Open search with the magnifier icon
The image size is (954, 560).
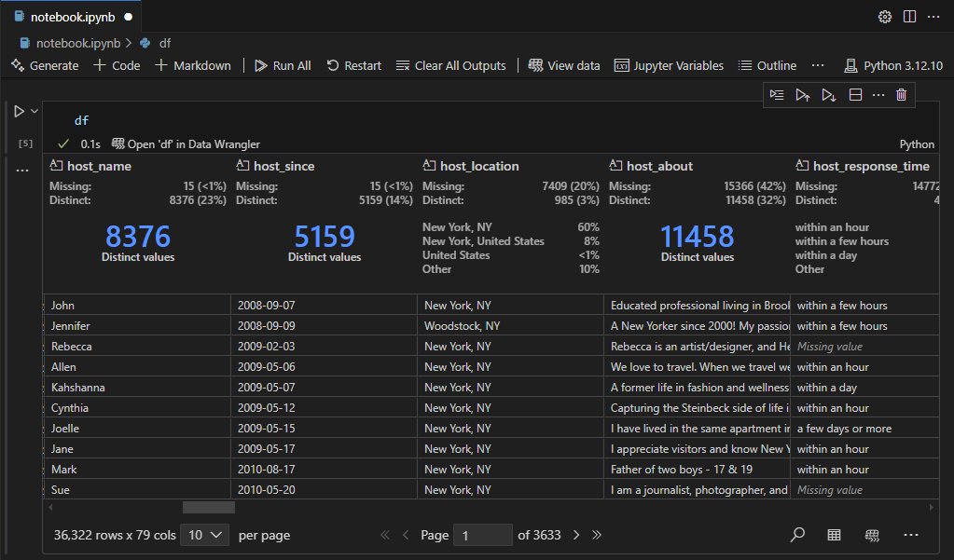797,535
